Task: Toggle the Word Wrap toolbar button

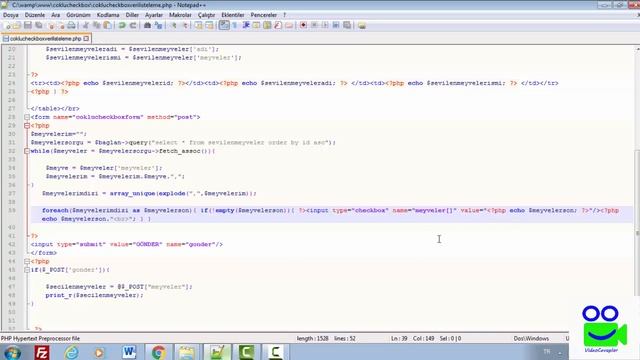Action: [x=224, y=25]
